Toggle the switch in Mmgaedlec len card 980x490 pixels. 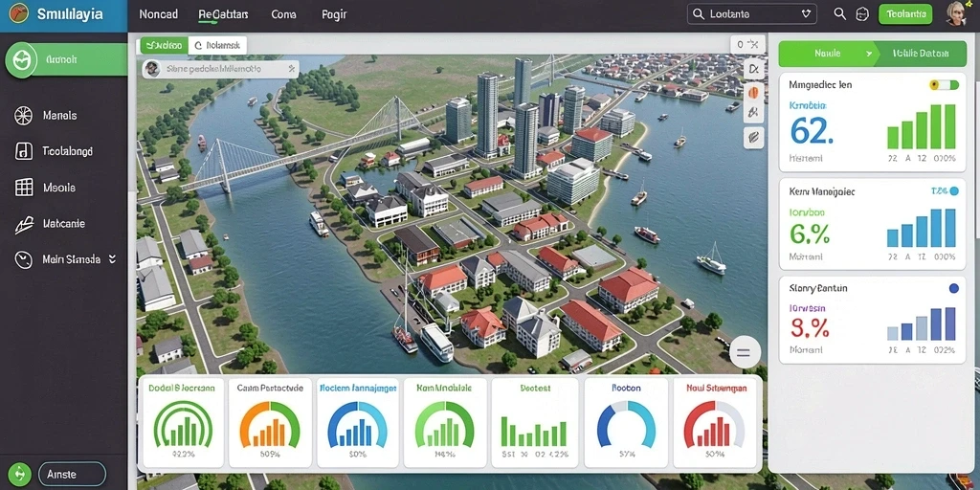[x=944, y=85]
